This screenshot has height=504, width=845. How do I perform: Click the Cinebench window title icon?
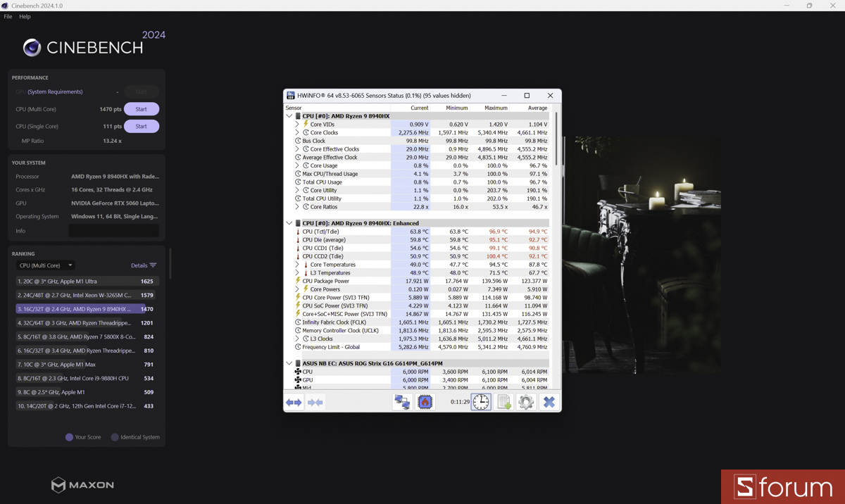tap(5, 5)
